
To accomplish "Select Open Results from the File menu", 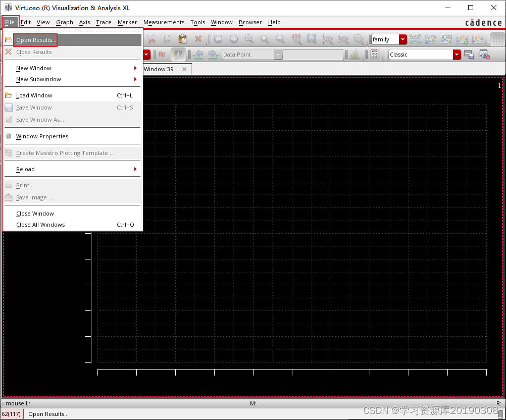I will (x=35, y=40).
